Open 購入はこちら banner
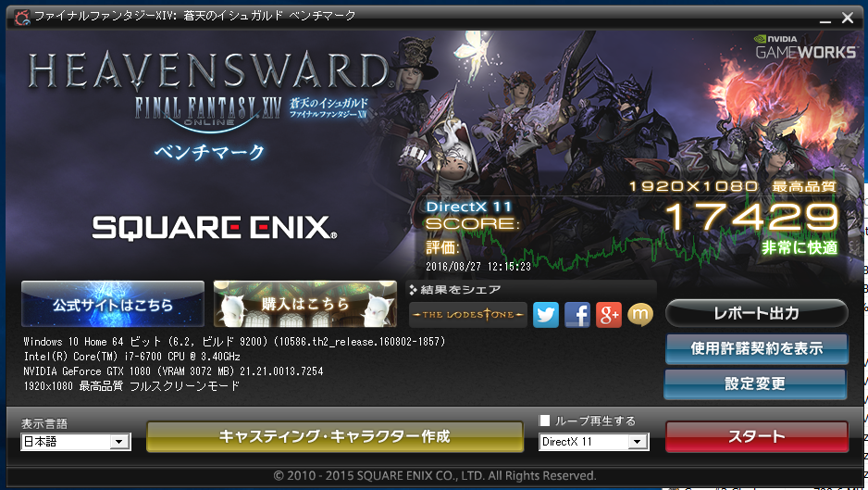 (x=305, y=304)
